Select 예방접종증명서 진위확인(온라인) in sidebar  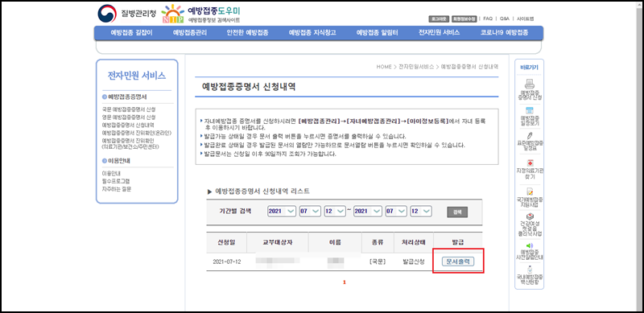click(136, 133)
